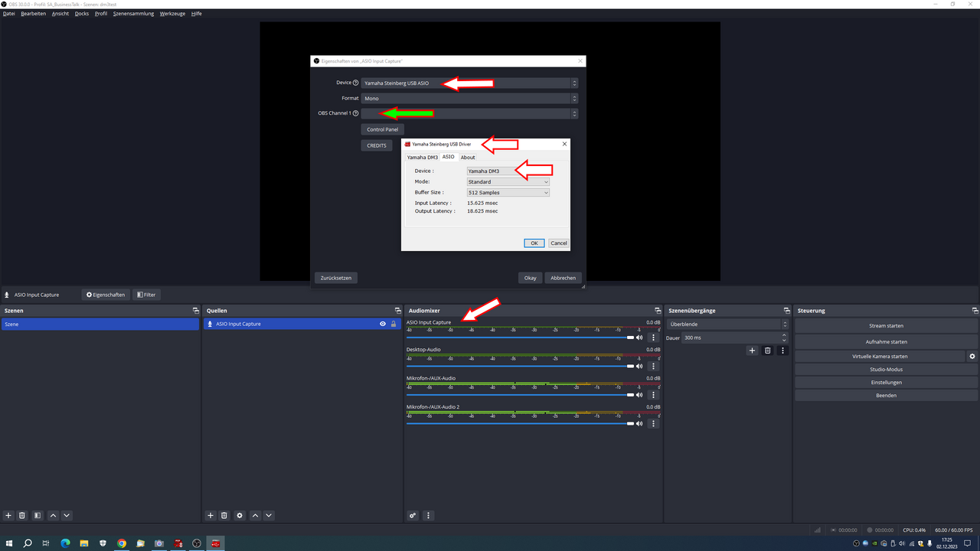The width and height of the screenshot is (980, 551).
Task: Adjust Mikrofon-/AUX-Audio 2 volume slider
Action: pos(521,423)
